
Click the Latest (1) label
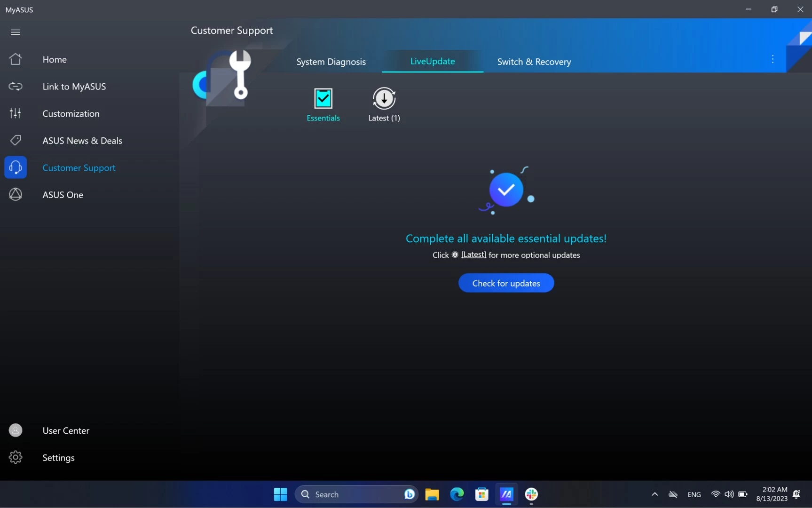click(384, 118)
